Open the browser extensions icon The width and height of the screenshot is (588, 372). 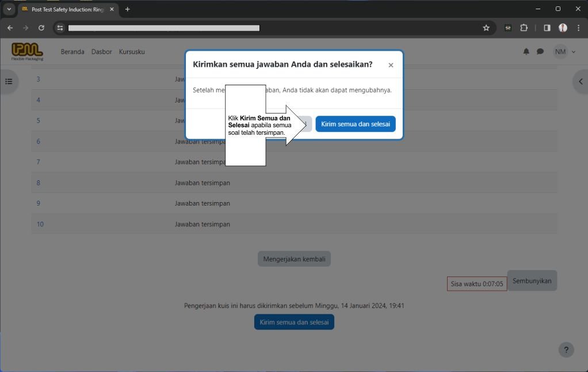click(524, 28)
